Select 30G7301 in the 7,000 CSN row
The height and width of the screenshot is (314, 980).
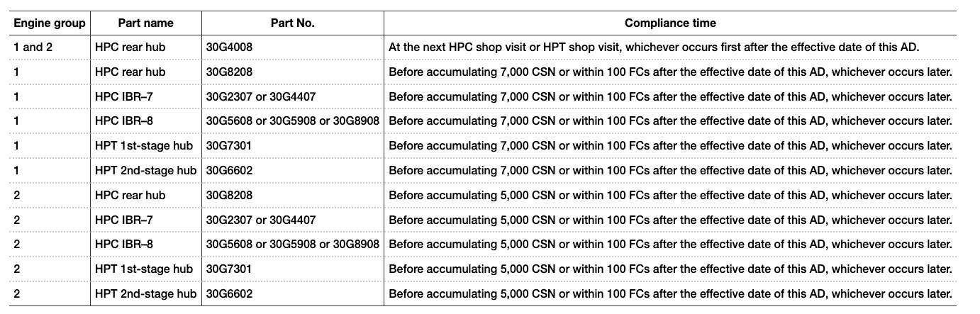(229, 146)
